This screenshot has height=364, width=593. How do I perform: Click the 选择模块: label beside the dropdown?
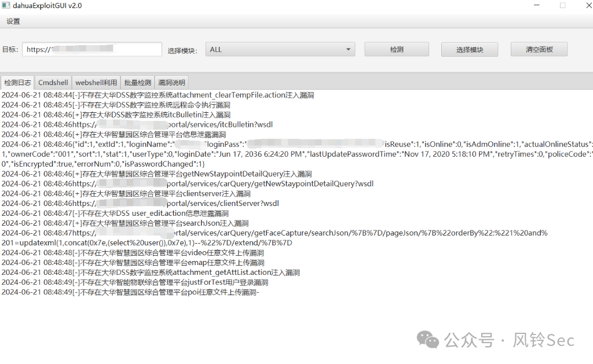[x=182, y=50]
